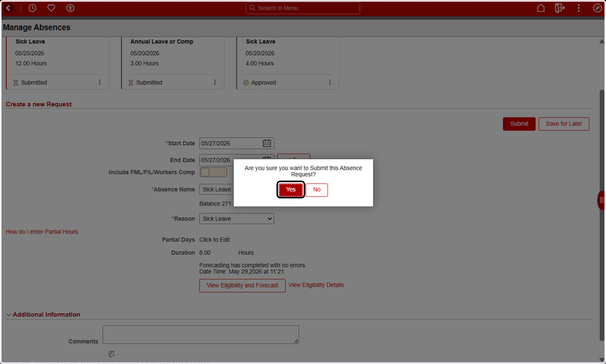Select the Annual Leave or Comp card title
The height and width of the screenshot is (364, 606).
162,42
